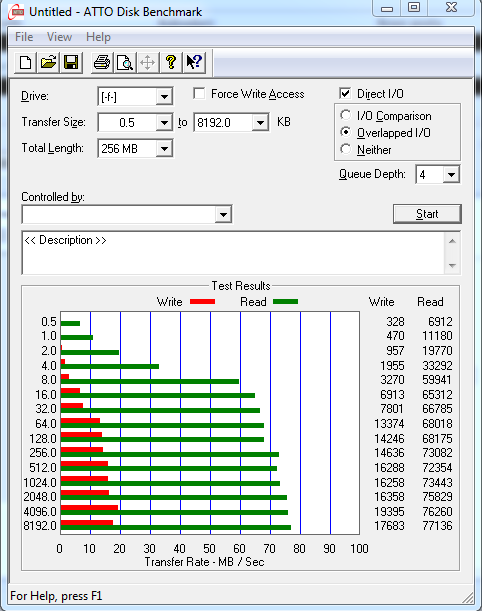This screenshot has height=611, width=482.
Task: Print results using printer icon
Action: point(102,62)
